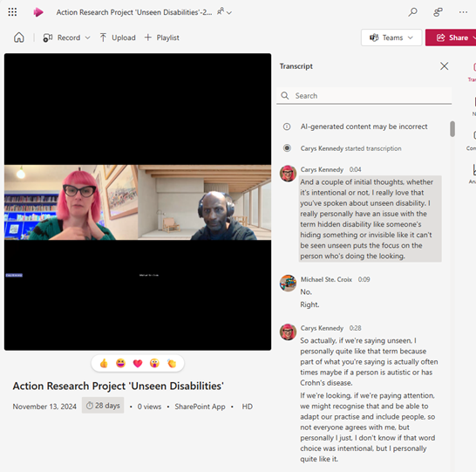Click Carys Kennedy avatar at 0:04
Viewport: 476px width, 472px height.
click(x=288, y=174)
